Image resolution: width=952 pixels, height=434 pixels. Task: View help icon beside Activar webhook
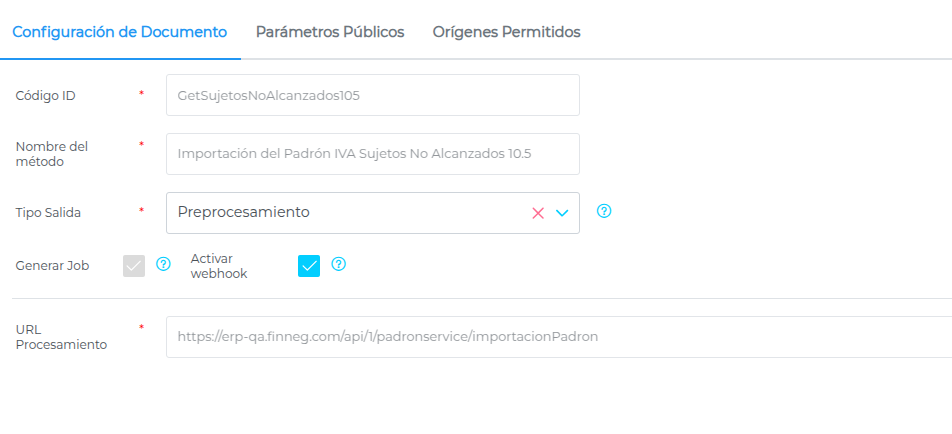tap(338, 264)
